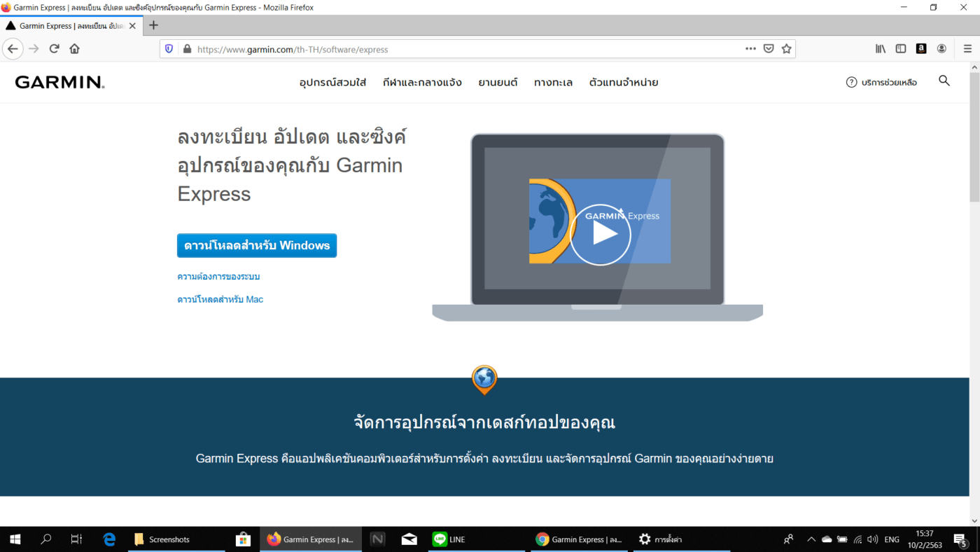The image size is (980, 552).
Task: Open Windows taskbar search
Action: tap(46, 539)
